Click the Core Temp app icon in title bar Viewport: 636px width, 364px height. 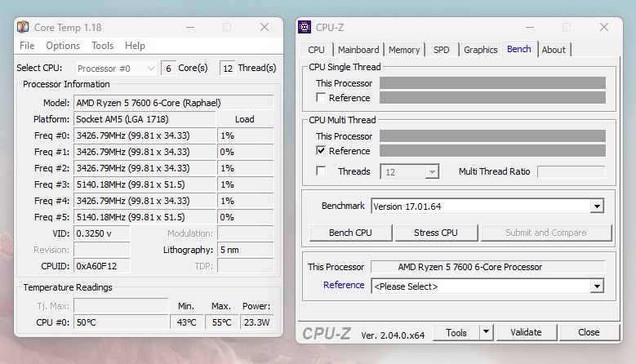pyautogui.click(x=23, y=27)
